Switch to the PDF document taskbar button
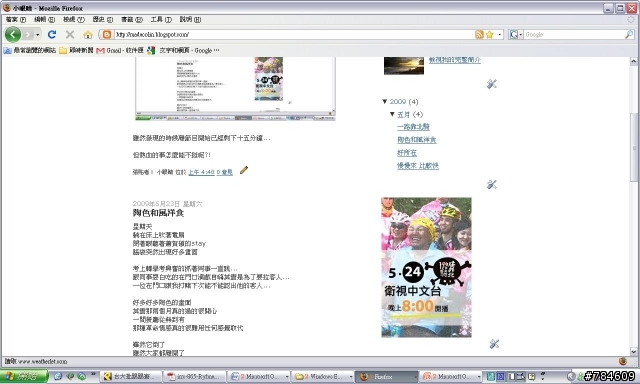This screenshot has width=640, height=384. click(x=195, y=377)
